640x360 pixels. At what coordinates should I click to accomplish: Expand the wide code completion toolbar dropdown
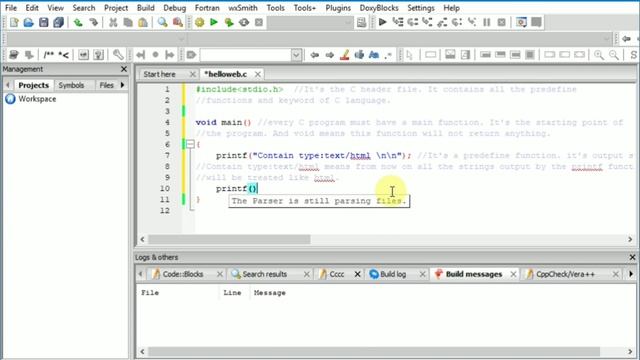607,39
